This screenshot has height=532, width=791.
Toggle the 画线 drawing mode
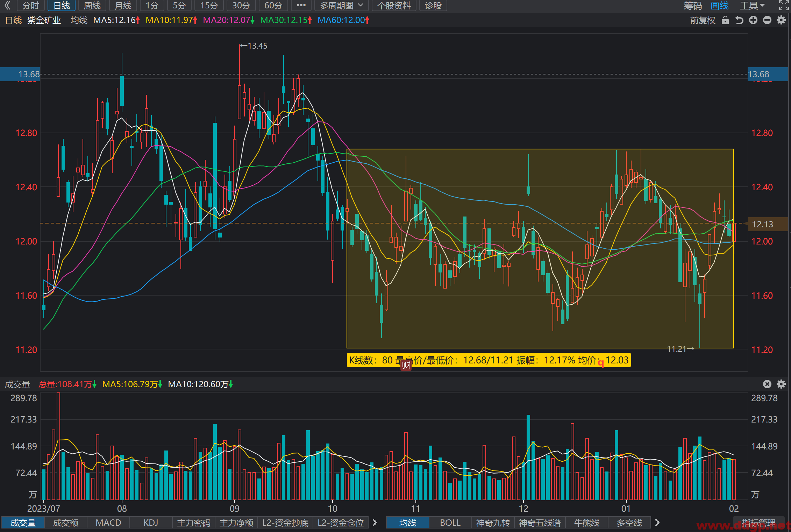720,6
